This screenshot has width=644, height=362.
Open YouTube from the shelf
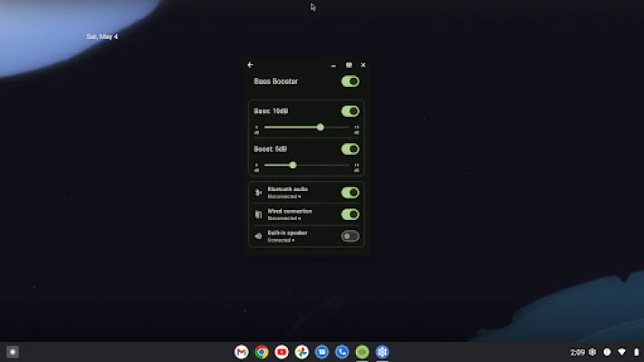(282, 352)
